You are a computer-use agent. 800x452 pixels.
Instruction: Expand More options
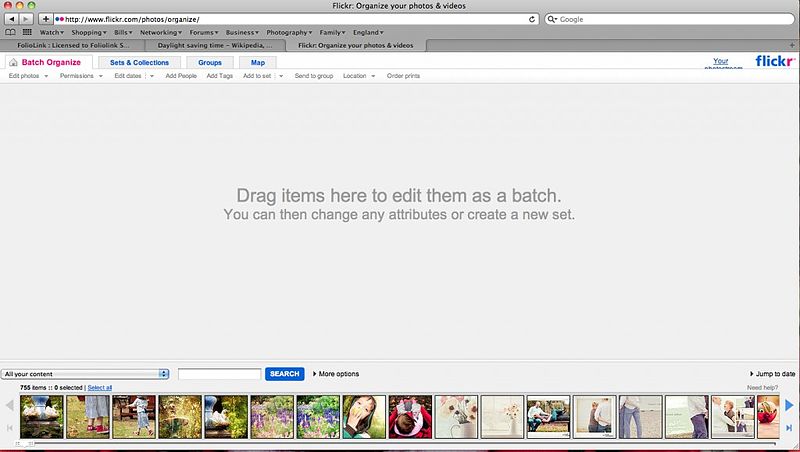click(336, 374)
